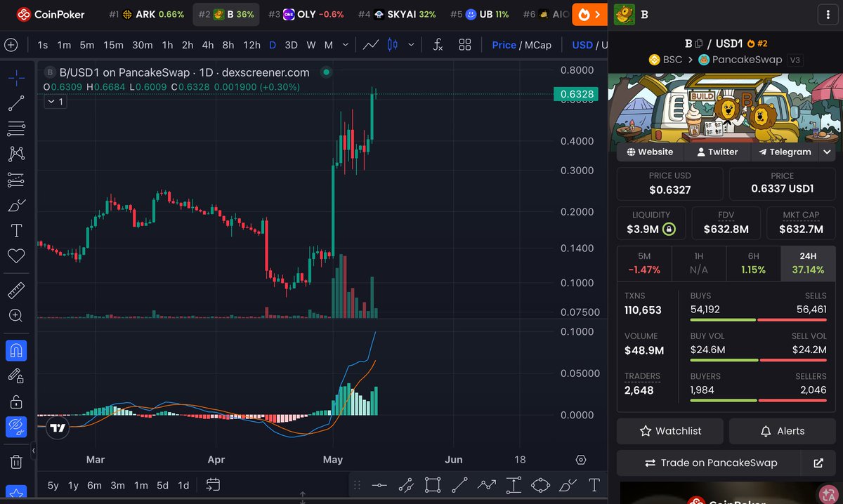Screen dimensions: 843x504
Task: Set chart range to 5y
Action: tap(53, 485)
